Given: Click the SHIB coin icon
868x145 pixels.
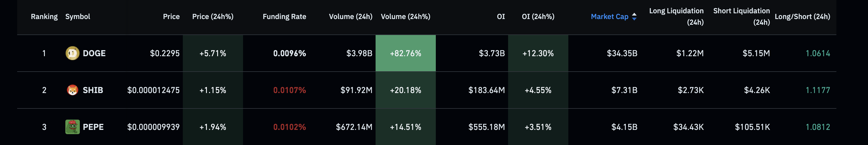Looking at the screenshot, I should click(72, 90).
